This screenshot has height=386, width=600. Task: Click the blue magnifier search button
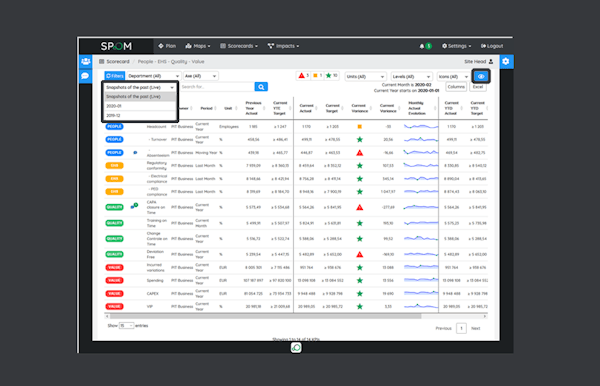tap(261, 87)
